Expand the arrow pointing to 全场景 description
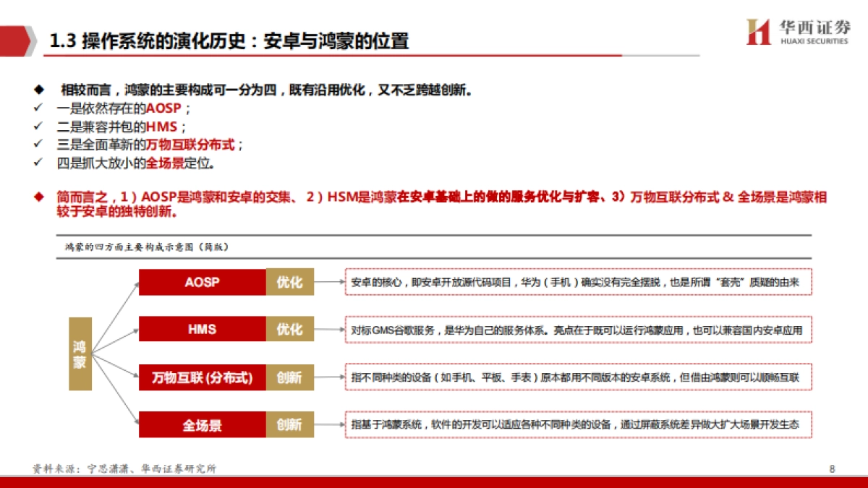The image size is (868, 488). click(x=329, y=425)
